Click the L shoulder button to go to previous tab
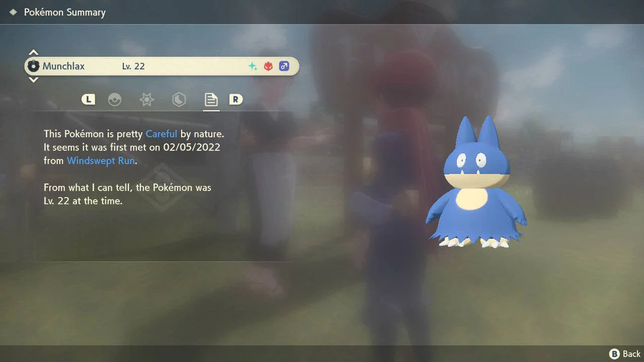The width and height of the screenshot is (644, 362). 89,100
